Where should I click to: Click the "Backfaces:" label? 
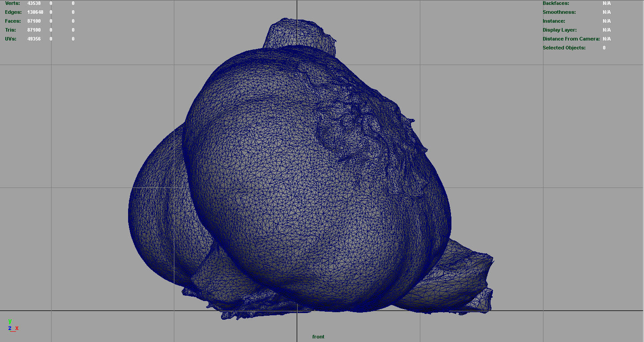click(556, 3)
